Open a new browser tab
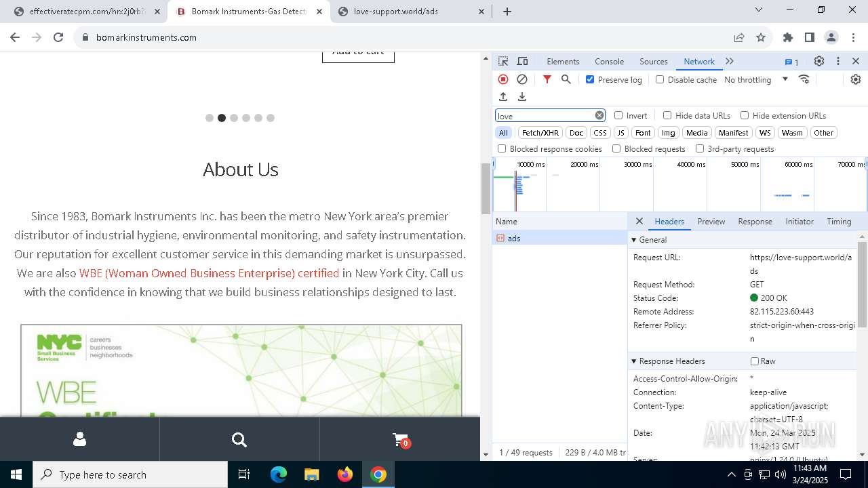Image resolution: width=868 pixels, height=488 pixels. 507,12
